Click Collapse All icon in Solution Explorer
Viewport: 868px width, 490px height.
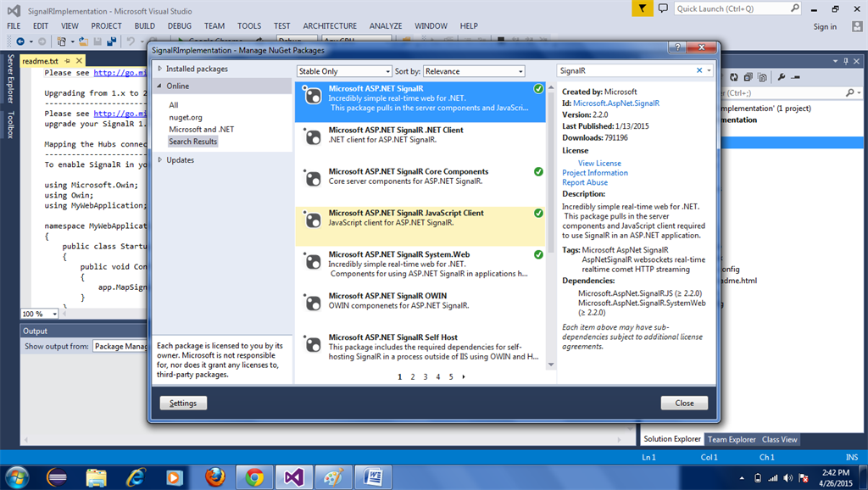point(748,77)
